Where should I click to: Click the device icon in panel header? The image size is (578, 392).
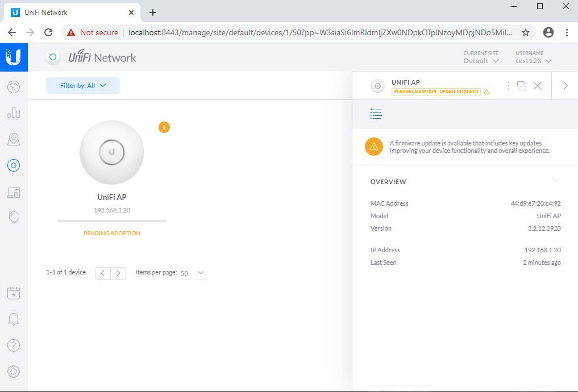377,86
